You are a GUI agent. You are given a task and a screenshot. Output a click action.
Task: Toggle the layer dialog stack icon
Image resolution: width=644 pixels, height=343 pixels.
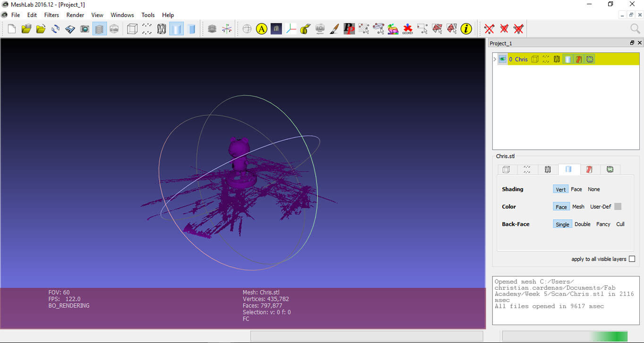[x=99, y=29]
